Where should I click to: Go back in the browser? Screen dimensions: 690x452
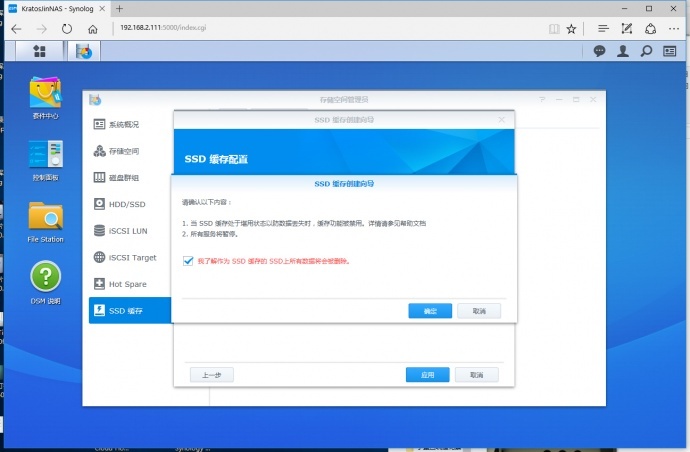(x=16, y=29)
